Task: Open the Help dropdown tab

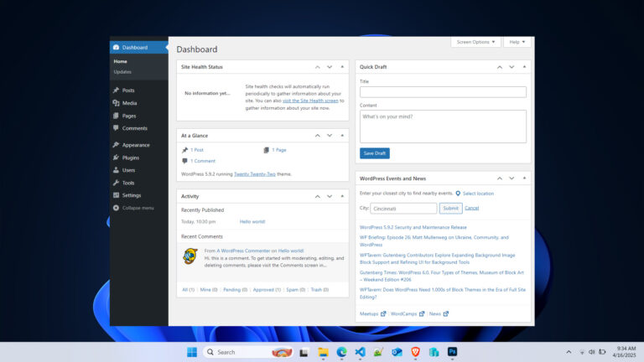Action: [x=517, y=42]
